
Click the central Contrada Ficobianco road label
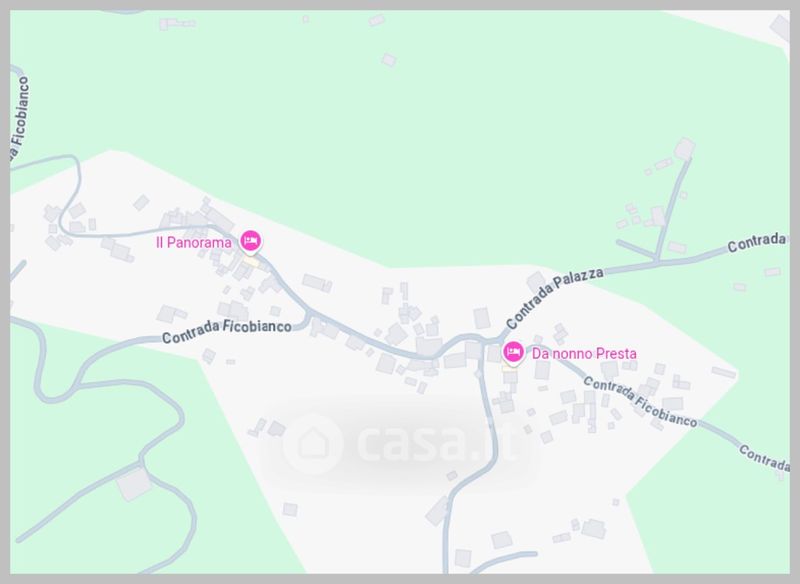(227, 331)
